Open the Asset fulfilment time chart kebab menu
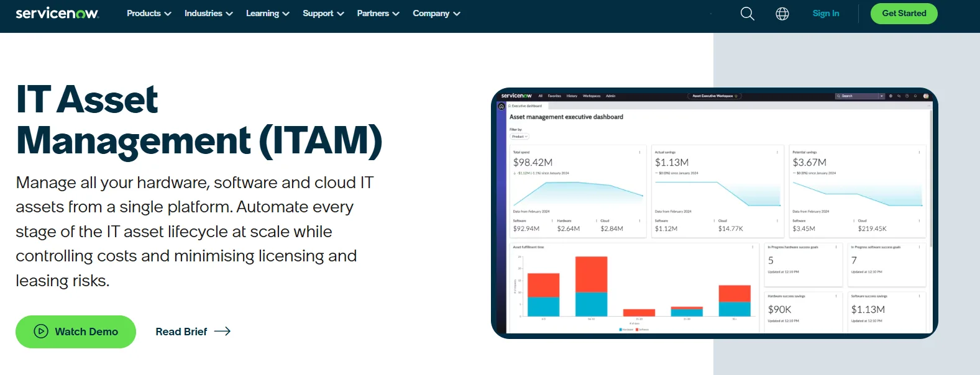The image size is (980, 375). (753, 247)
